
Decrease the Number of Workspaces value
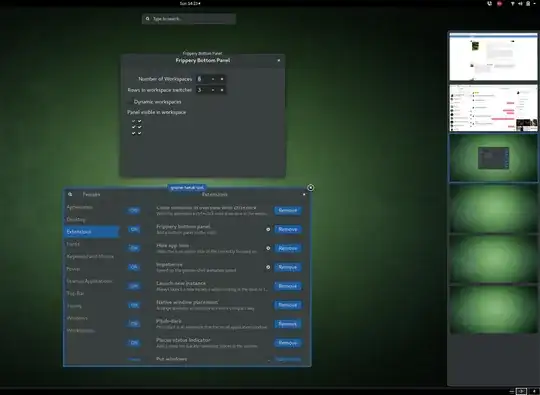click(213, 79)
